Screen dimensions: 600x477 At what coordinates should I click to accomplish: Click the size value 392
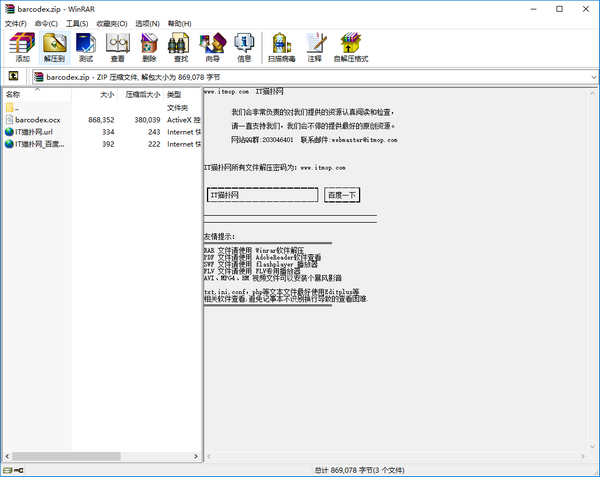[108, 144]
